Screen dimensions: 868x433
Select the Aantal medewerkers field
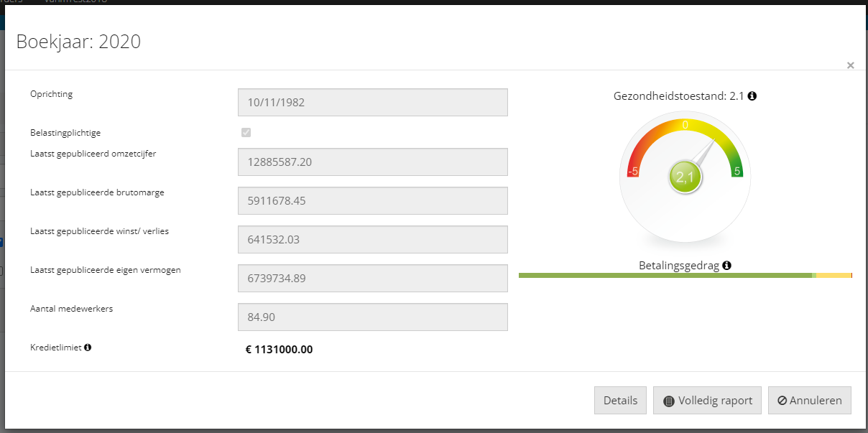pyautogui.click(x=373, y=317)
